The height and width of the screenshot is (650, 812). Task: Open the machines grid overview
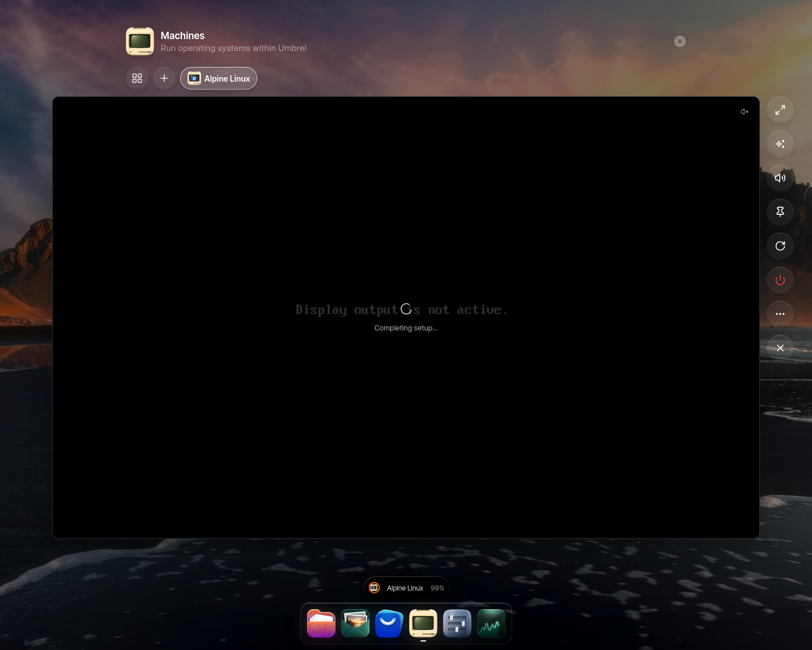[x=137, y=78]
